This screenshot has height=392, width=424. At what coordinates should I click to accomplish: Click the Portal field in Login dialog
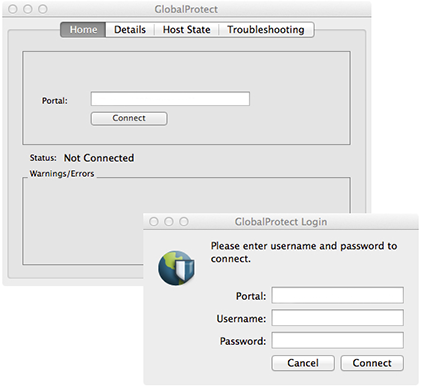pyautogui.click(x=337, y=295)
